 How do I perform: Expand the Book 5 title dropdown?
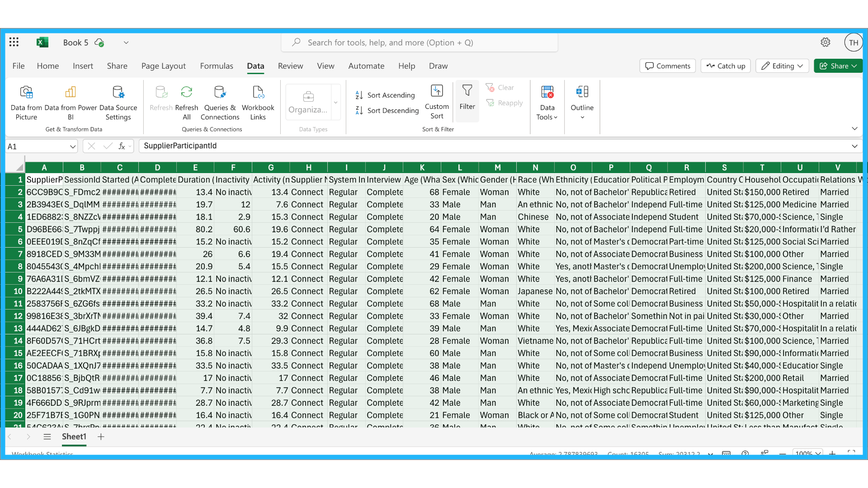point(126,42)
